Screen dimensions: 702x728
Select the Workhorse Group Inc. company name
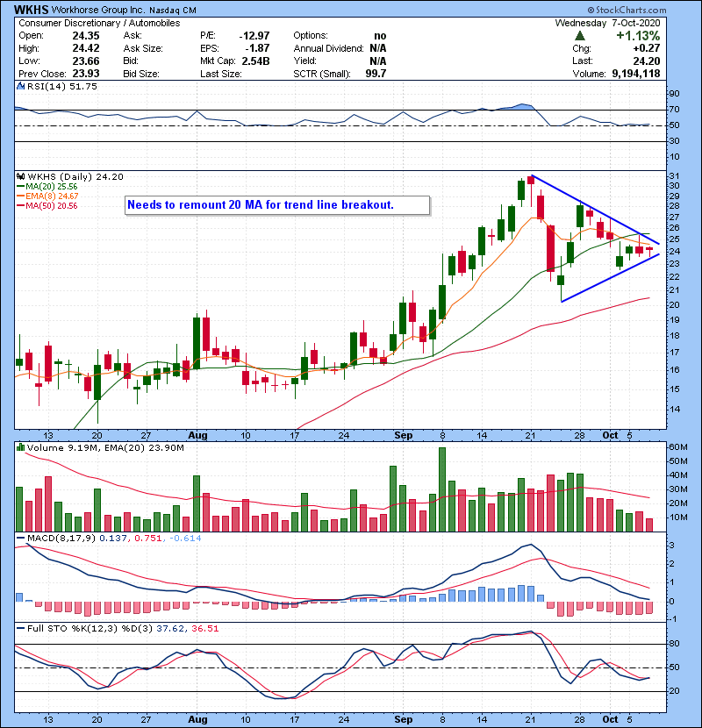point(98,10)
